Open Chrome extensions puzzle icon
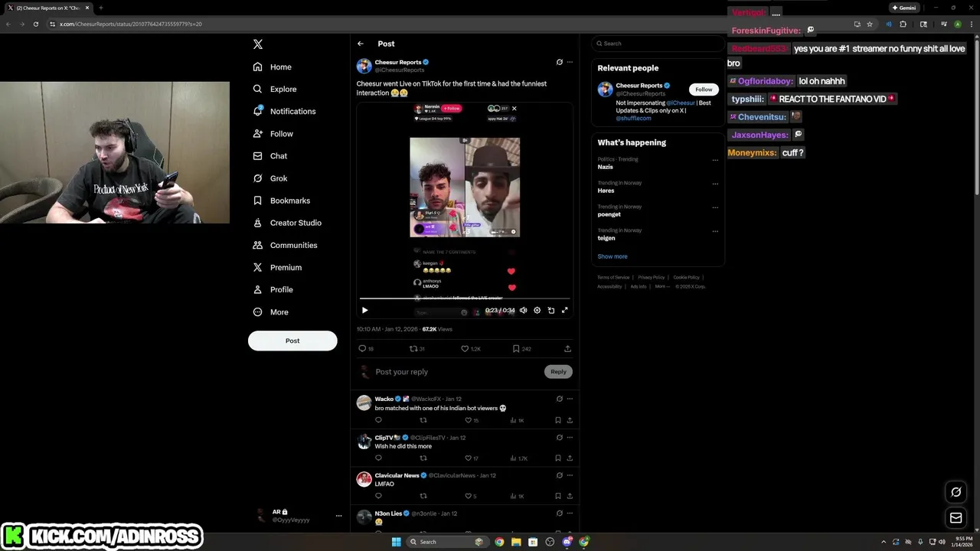Image resolution: width=980 pixels, height=551 pixels. (903, 24)
